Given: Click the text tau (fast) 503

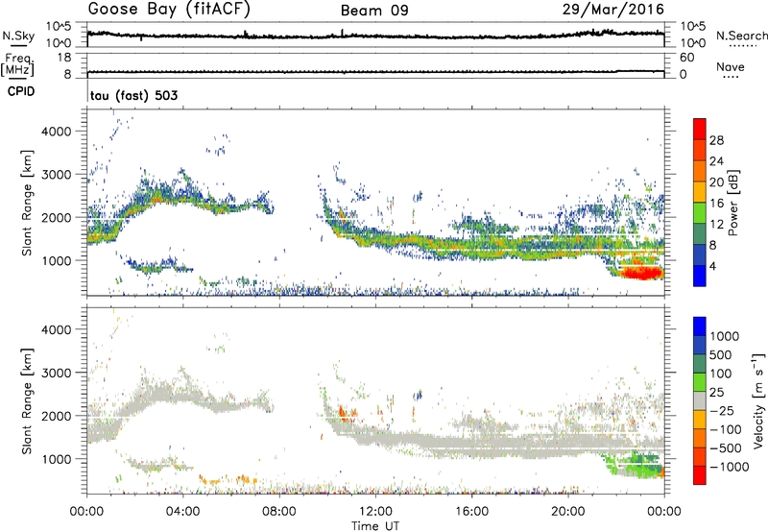Looking at the screenshot, I should (x=133, y=95).
